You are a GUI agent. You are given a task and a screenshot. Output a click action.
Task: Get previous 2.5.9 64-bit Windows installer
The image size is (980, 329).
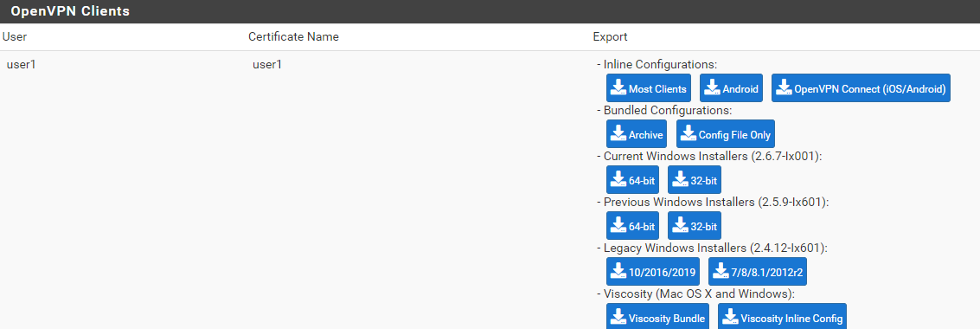[633, 226]
